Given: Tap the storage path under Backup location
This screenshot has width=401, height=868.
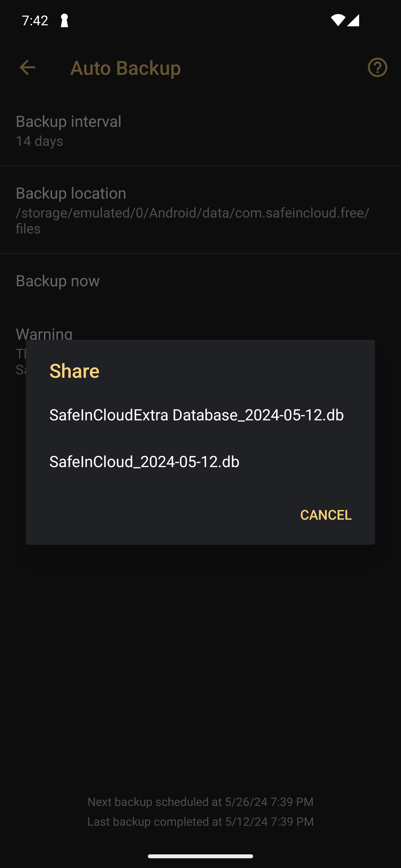Looking at the screenshot, I should 193,220.
